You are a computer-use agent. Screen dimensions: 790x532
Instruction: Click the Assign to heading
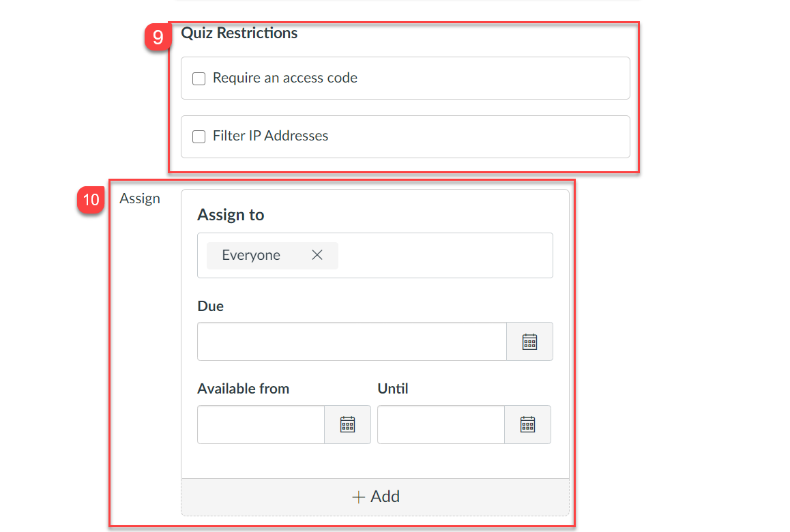(231, 215)
